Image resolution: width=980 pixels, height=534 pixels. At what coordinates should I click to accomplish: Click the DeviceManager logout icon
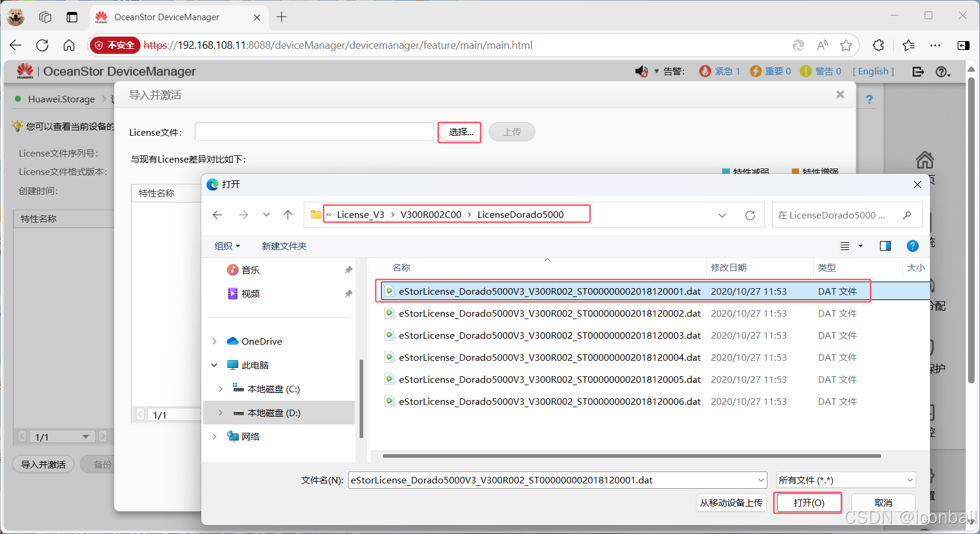tap(918, 71)
